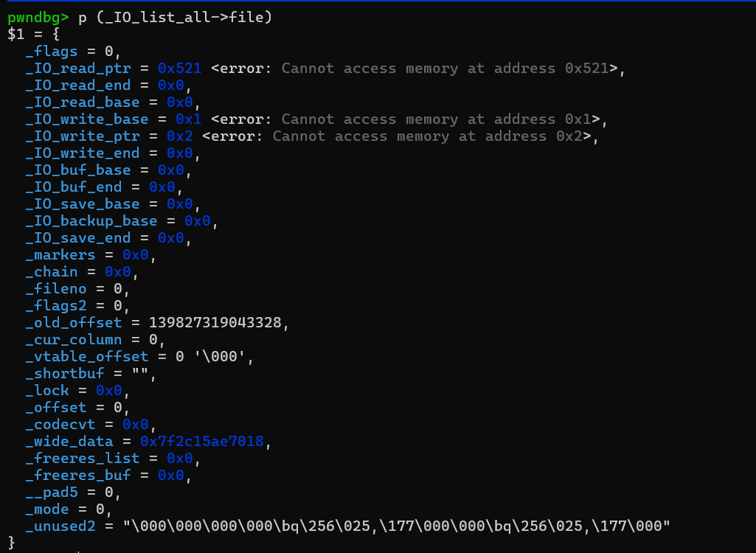Click the _IO_write_base field name
756x553 pixels.
tap(86, 119)
